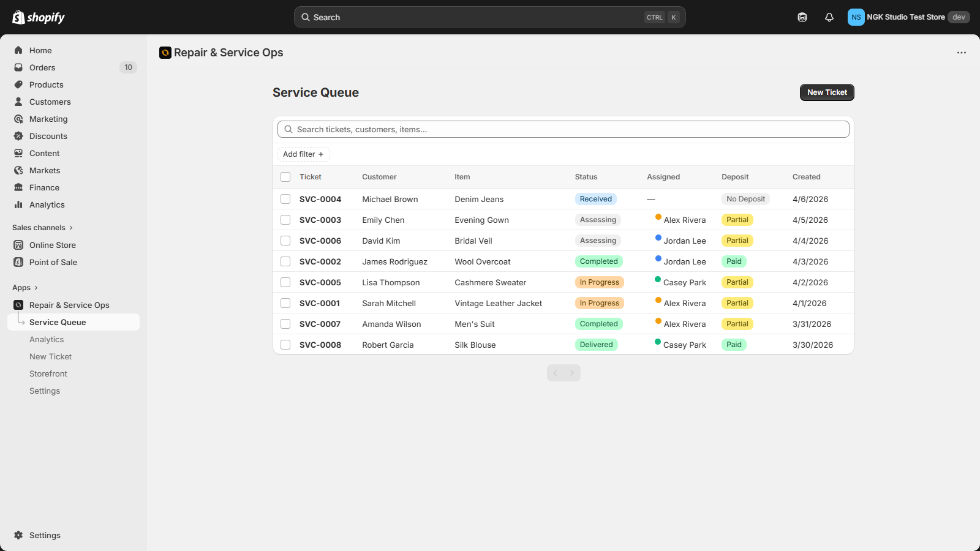Select the checkbox for ticket SVC-0004

[285, 199]
